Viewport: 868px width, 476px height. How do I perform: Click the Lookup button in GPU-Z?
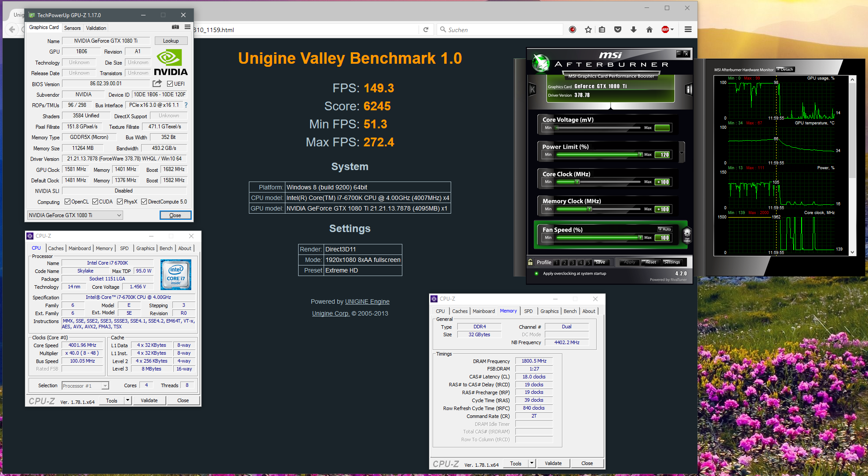171,41
